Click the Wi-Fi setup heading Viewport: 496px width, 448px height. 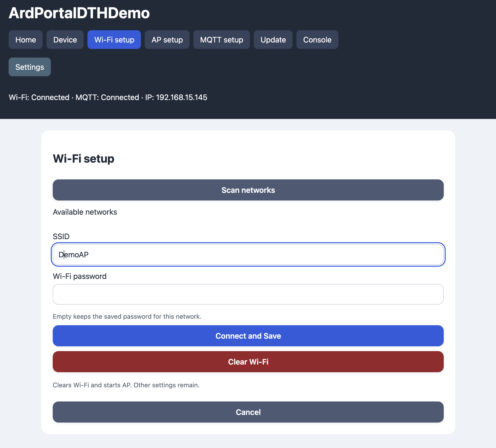[83, 159]
